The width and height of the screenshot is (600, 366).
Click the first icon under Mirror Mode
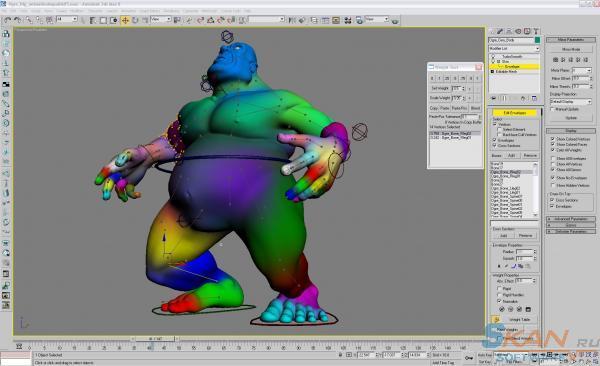(556, 60)
